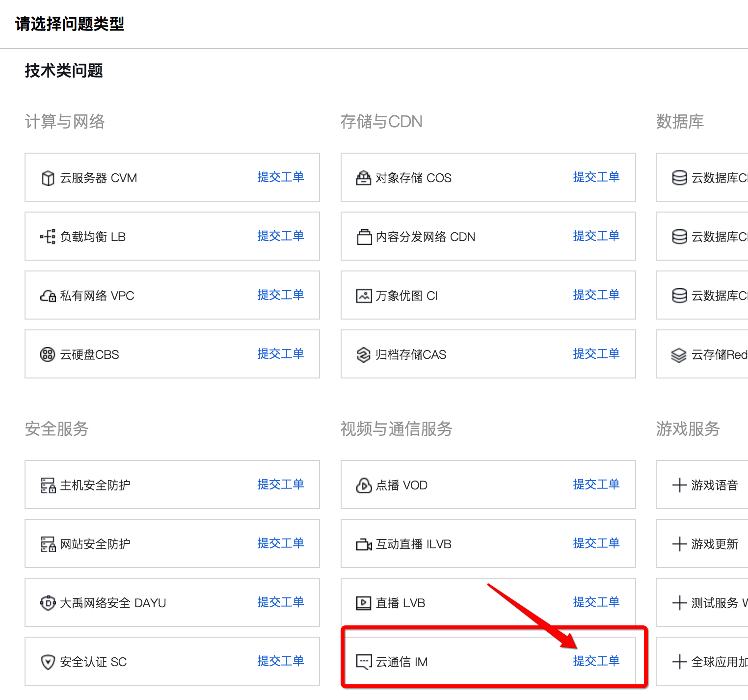Expand the 测试服务 plus icon

click(679, 603)
